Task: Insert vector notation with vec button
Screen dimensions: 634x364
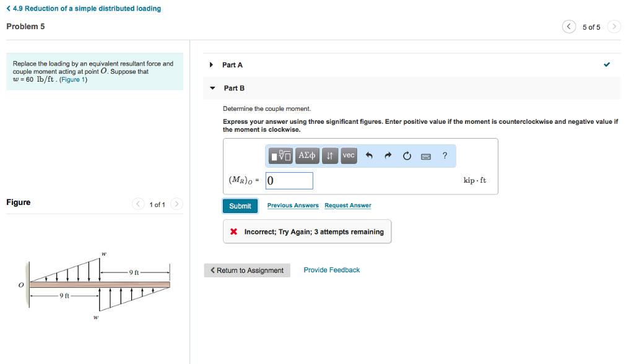Action: click(x=349, y=156)
